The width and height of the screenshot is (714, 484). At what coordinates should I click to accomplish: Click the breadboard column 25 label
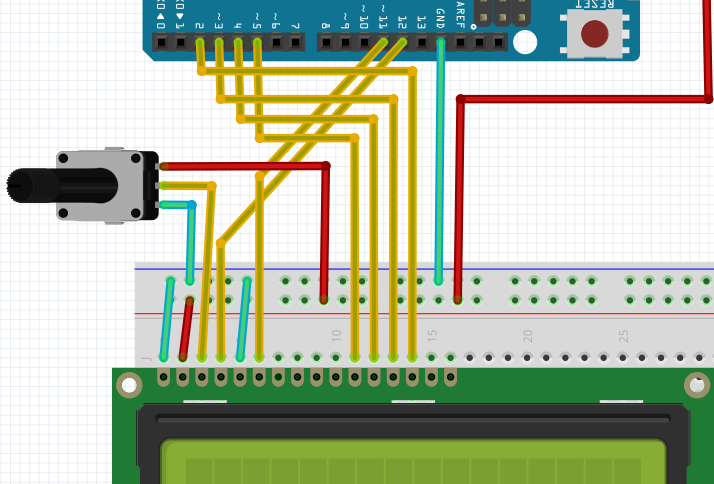pyautogui.click(x=623, y=335)
